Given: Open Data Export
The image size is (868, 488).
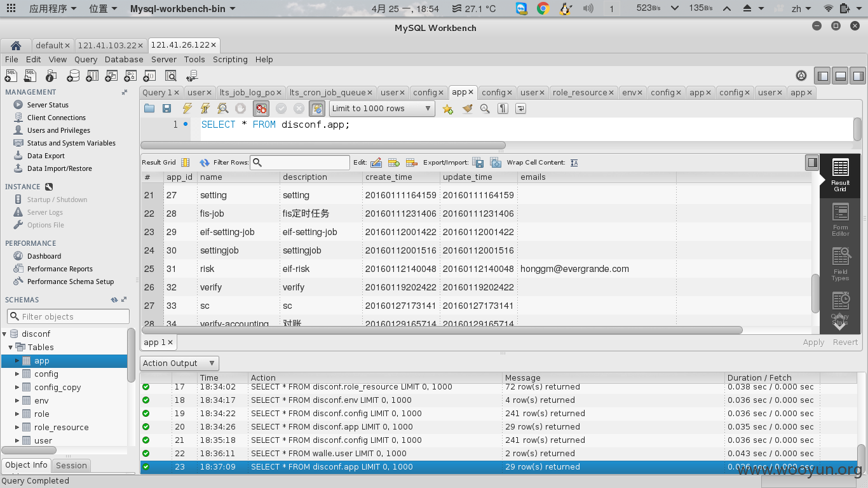Looking at the screenshot, I should tap(46, 156).
